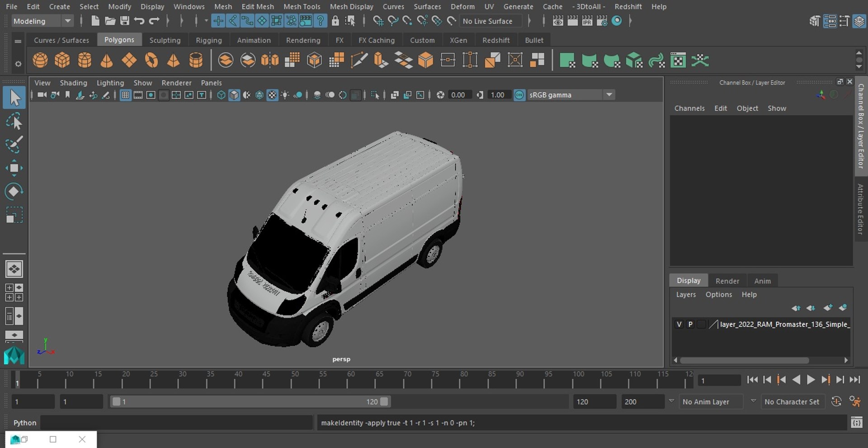Save the current scene icon
The image size is (868, 448).
pyautogui.click(x=124, y=21)
